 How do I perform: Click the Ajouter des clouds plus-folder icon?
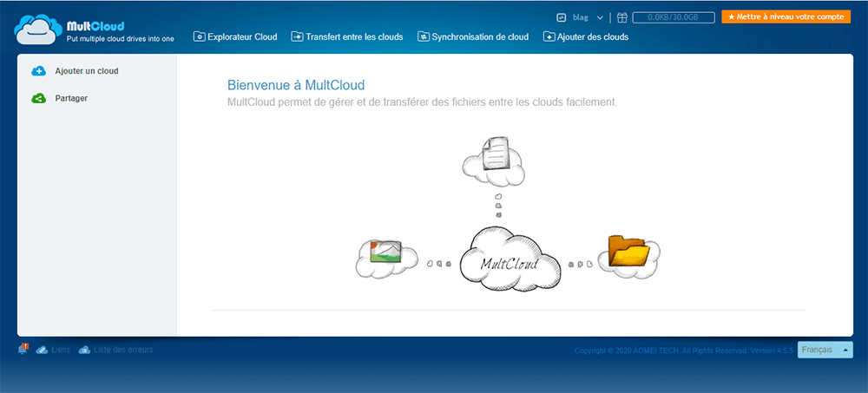pyautogui.click(x=549, y=37)
